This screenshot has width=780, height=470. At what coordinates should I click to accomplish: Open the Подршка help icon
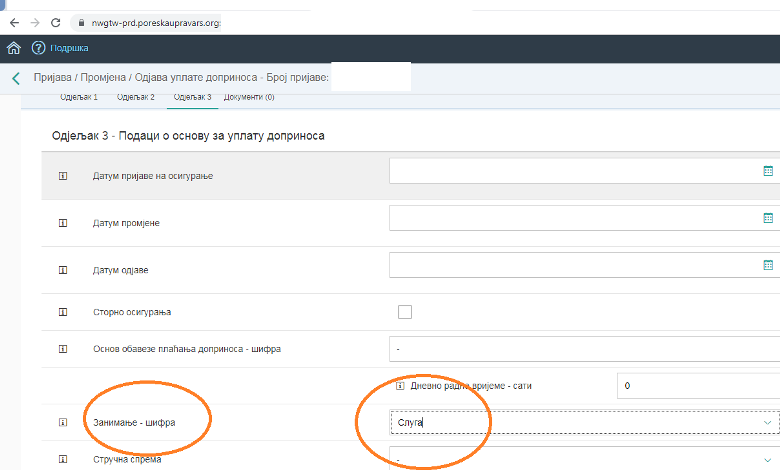point(39,48)
